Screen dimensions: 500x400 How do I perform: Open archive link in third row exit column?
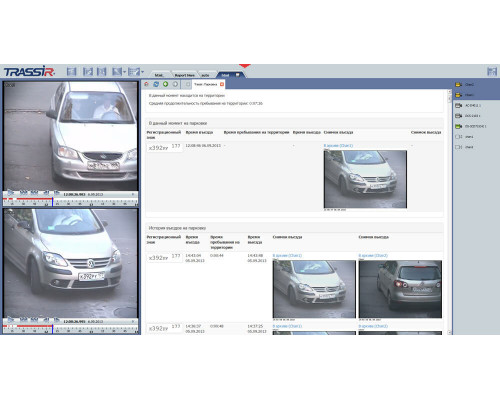pos(373,326)
